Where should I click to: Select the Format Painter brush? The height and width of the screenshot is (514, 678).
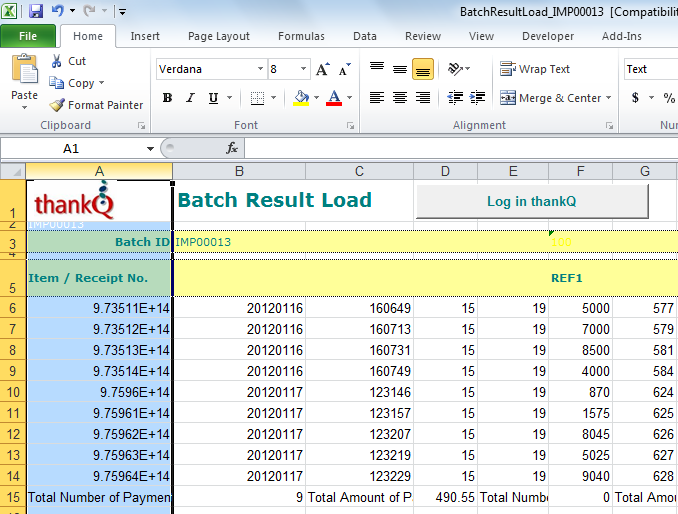coord(57,105)
